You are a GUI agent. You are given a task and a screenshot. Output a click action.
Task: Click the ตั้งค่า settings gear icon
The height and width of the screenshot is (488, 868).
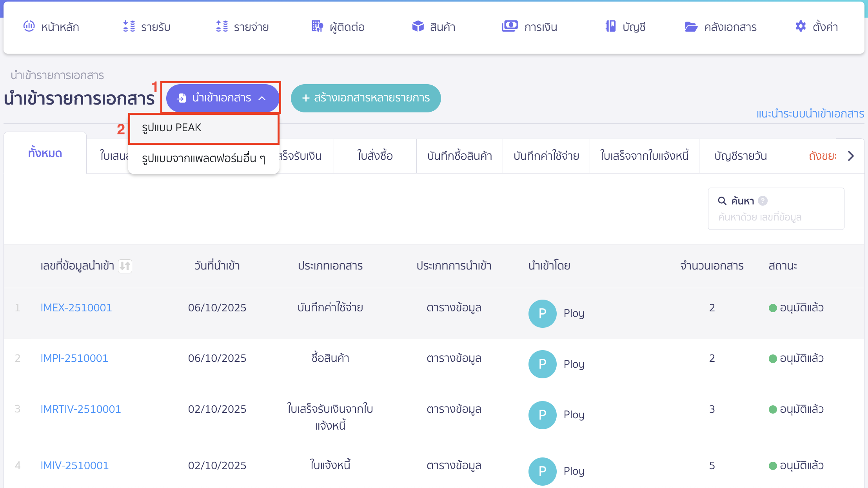pyautogui.click(x=800, y=27)
